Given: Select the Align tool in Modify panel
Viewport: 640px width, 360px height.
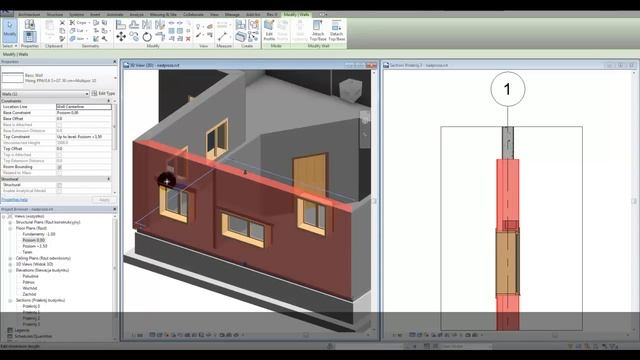Looking at the screenshot, I should pyautogui.click(x=121, y=24).
